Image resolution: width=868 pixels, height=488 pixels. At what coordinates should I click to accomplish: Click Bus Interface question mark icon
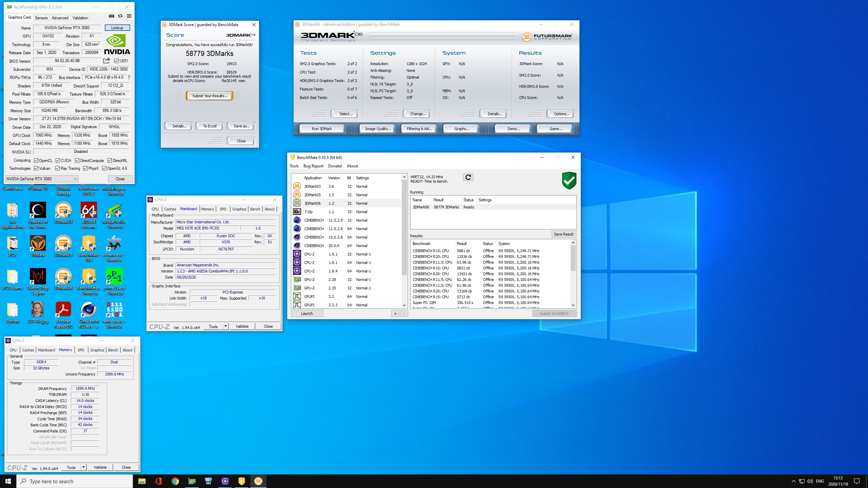pos(129,77)
